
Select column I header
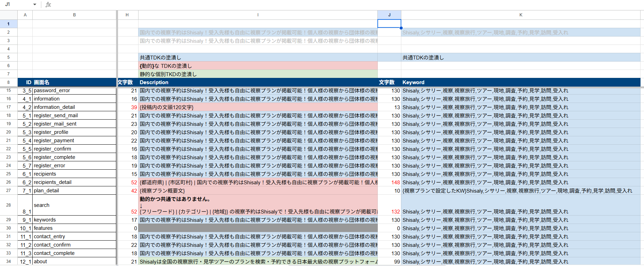pos(258,15)
